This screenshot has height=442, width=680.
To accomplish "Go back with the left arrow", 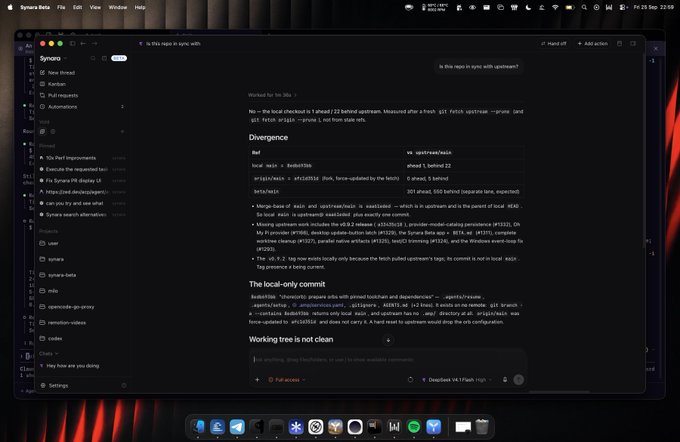I will click(83, 43).
